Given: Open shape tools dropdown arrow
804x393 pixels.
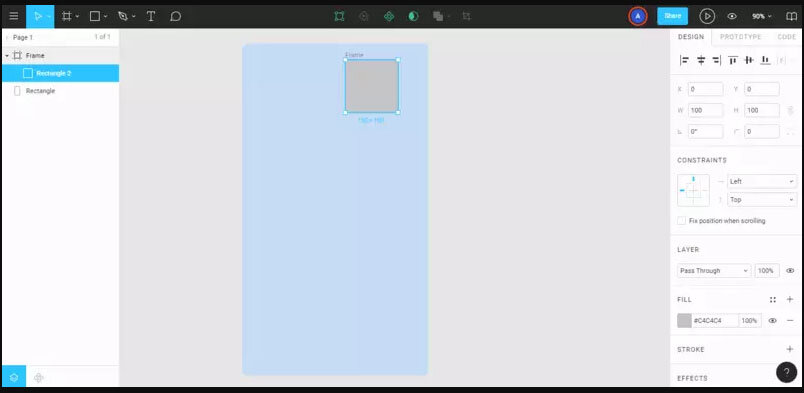Looking at the screenshot, I should click(105, 16).
